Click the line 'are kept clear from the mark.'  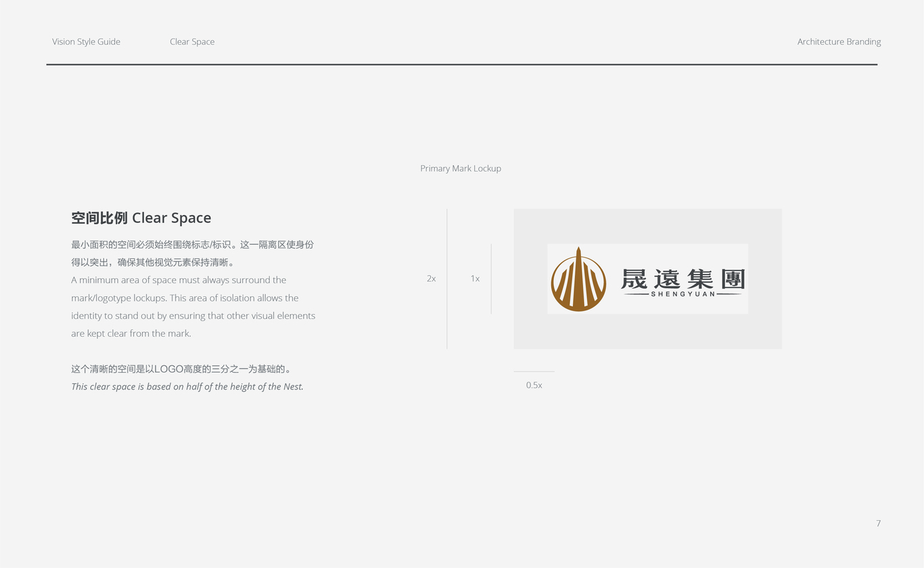point(131,333)
